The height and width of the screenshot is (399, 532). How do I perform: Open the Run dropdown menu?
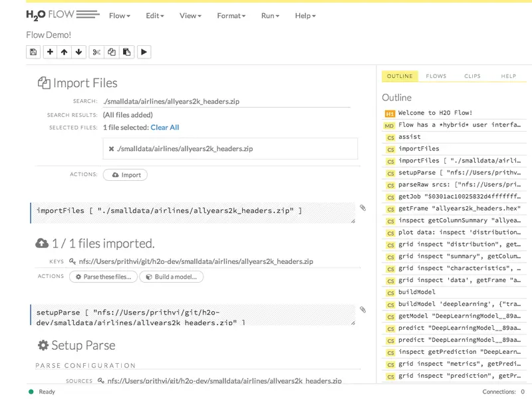270,15
